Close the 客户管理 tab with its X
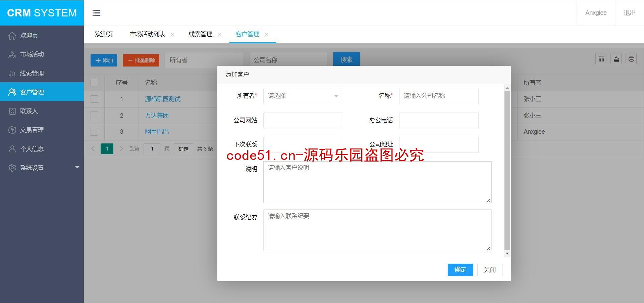Viewport: 644px width, 303px height. tap(266, 35)
